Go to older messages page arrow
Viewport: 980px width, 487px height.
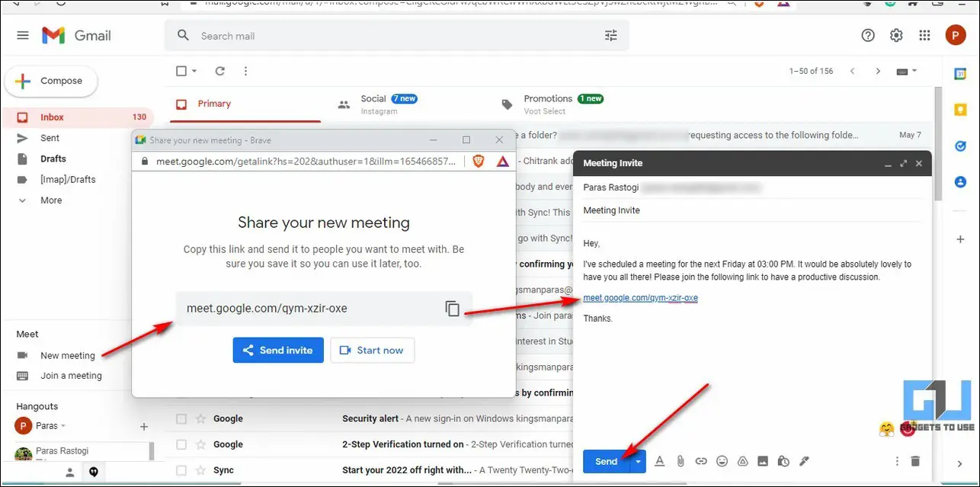click(x=878, y=71)
